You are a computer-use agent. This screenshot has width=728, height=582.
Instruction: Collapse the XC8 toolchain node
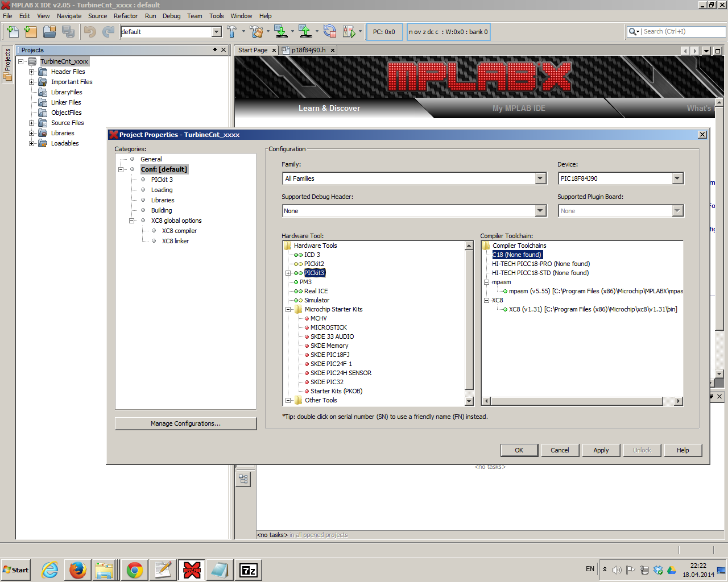coord(487,300)
